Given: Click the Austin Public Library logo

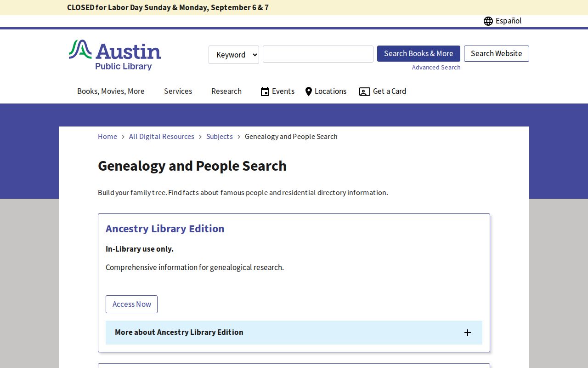Looking at the screenshot, I should click(x=115, y=55).
